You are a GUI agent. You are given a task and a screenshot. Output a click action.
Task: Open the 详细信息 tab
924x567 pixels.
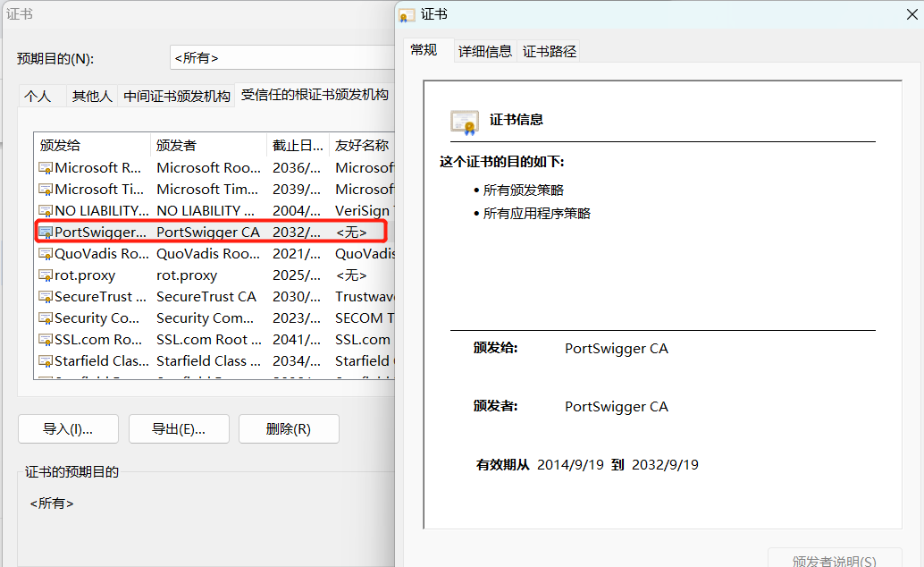coord(485,51)
